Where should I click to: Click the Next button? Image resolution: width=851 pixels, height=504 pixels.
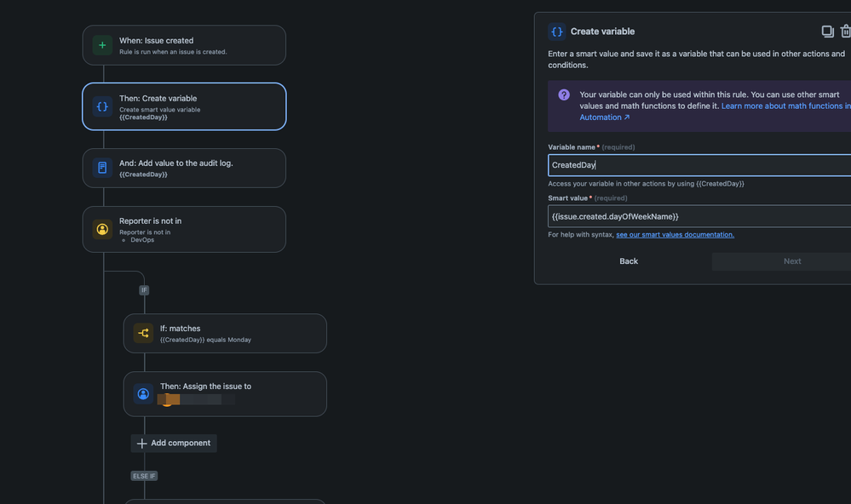tap(792, 261)
